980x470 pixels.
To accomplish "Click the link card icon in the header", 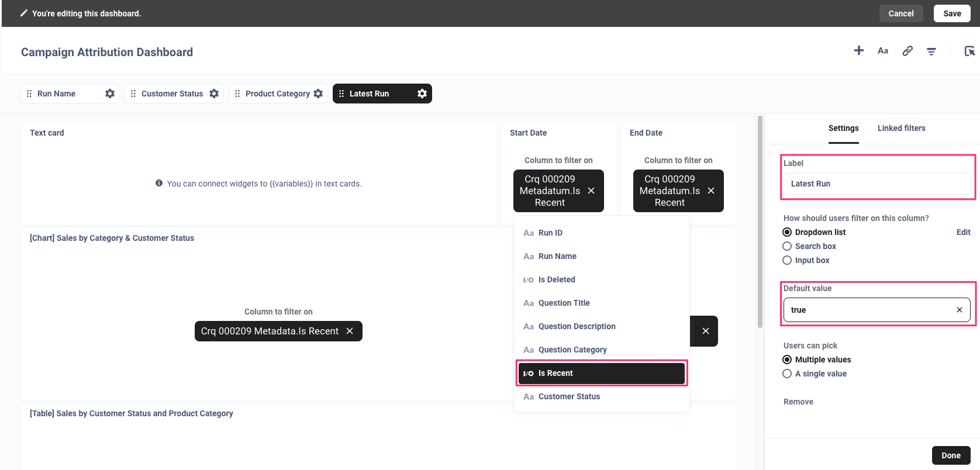I will [x=907, y=51].
